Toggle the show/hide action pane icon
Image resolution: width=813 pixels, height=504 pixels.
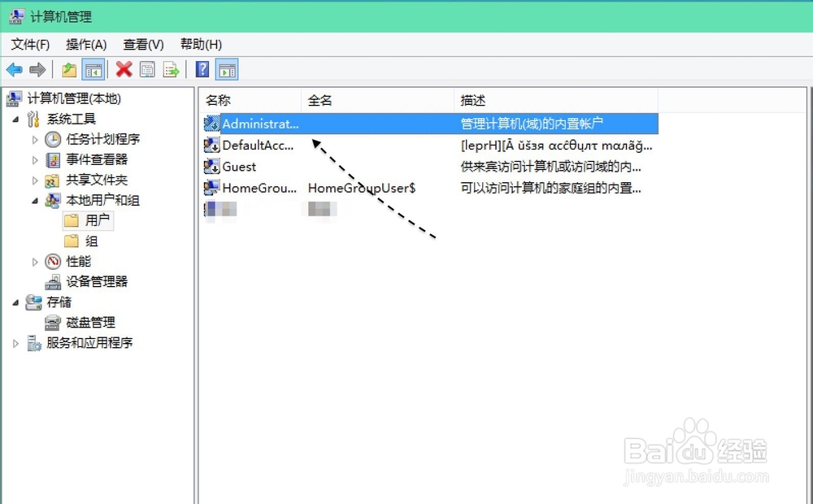226,69
